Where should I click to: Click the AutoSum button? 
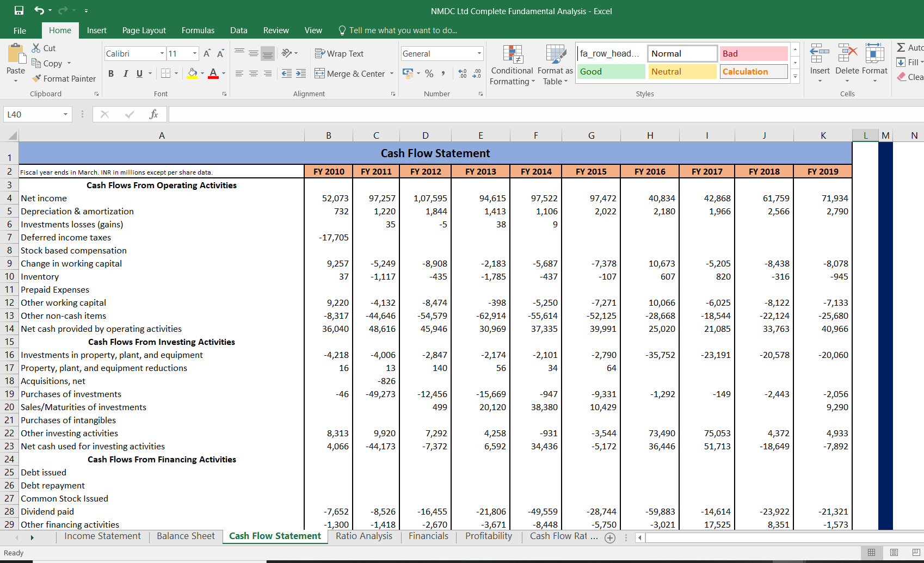910,48
